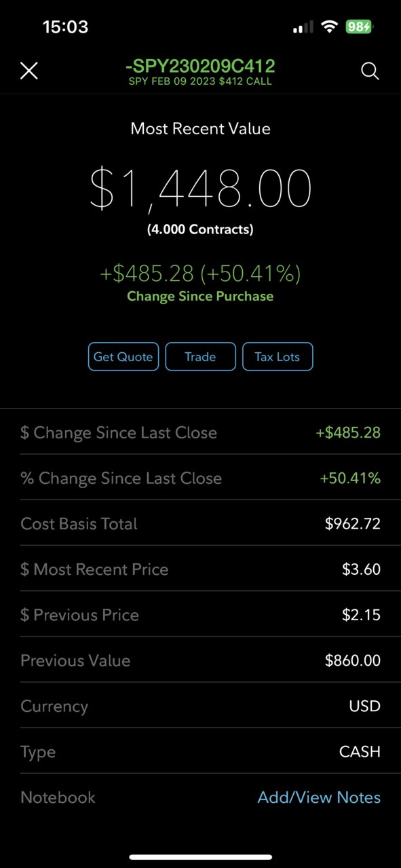Viewport: 401px width, 868px height.
Task: Close the position details screen
Action: [29, 71]
